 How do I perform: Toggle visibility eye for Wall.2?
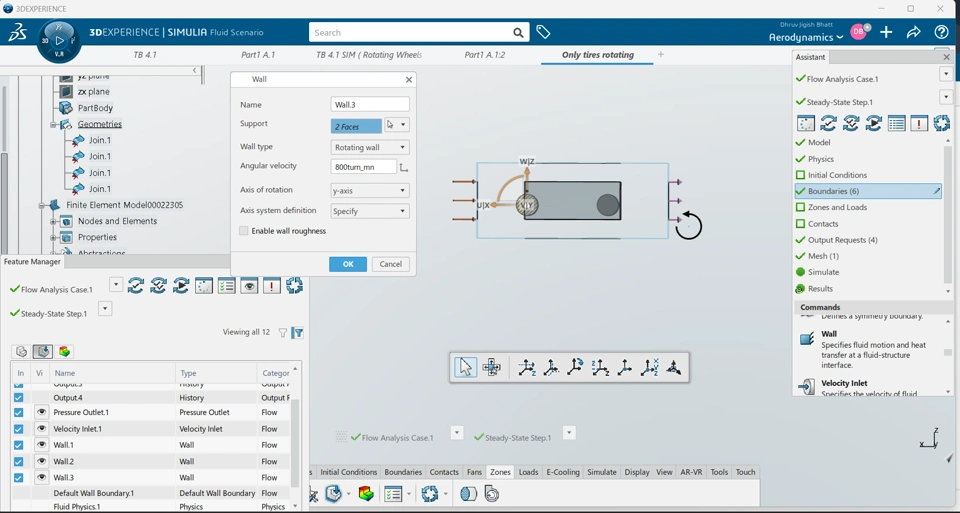coord(41,461)
